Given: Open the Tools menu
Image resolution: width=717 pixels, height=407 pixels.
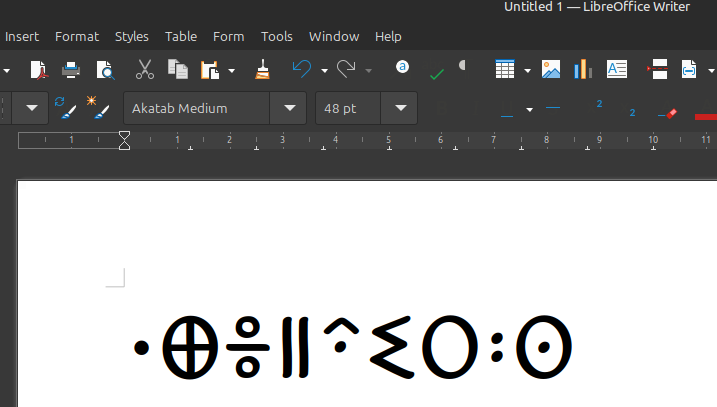Looking at the screenshot, I should click(277, 36).
